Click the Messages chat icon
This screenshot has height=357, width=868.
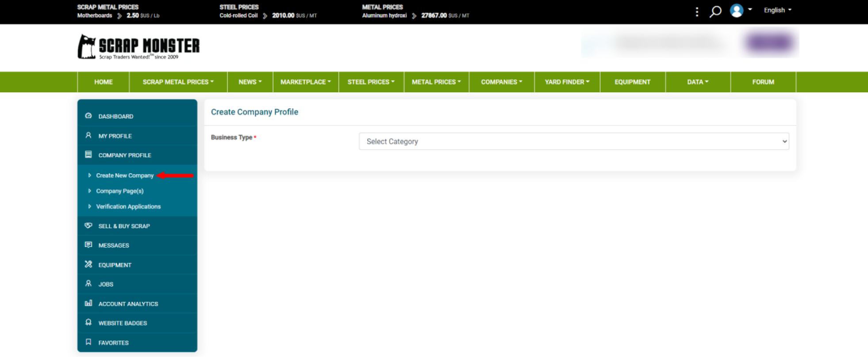[x=88, y=245]
